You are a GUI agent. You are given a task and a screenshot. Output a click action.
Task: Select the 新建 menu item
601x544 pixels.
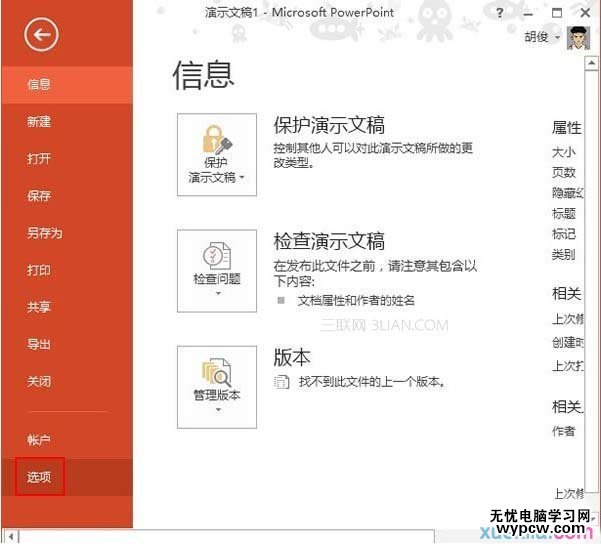(x=67, y=122)
